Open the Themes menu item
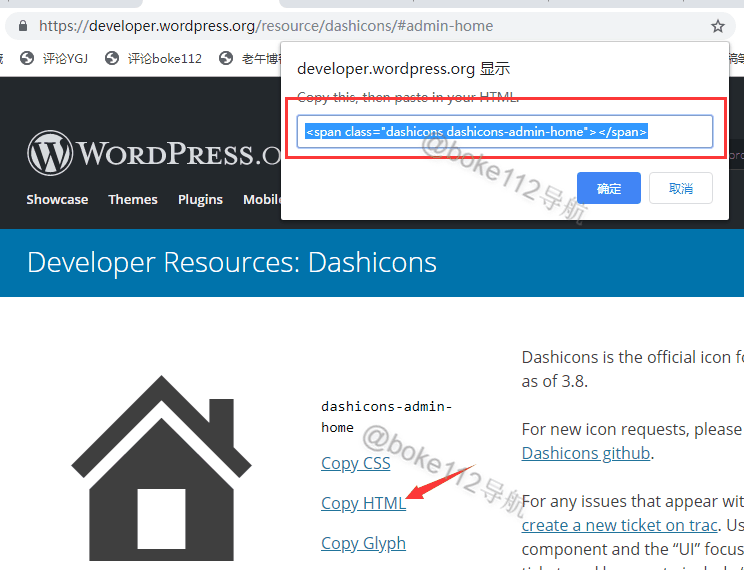This screenshot has width=744, height=570. click(133, 199)
